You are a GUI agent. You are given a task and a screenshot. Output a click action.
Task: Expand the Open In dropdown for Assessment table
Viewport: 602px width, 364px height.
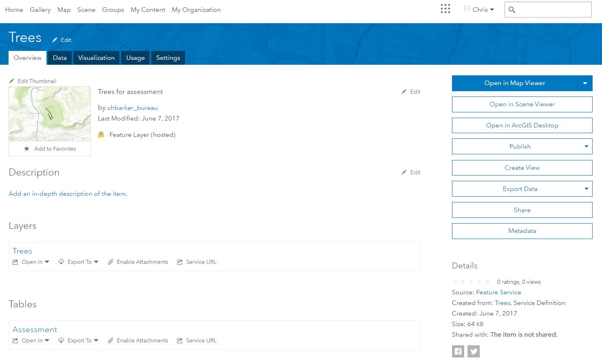point(47,340)
